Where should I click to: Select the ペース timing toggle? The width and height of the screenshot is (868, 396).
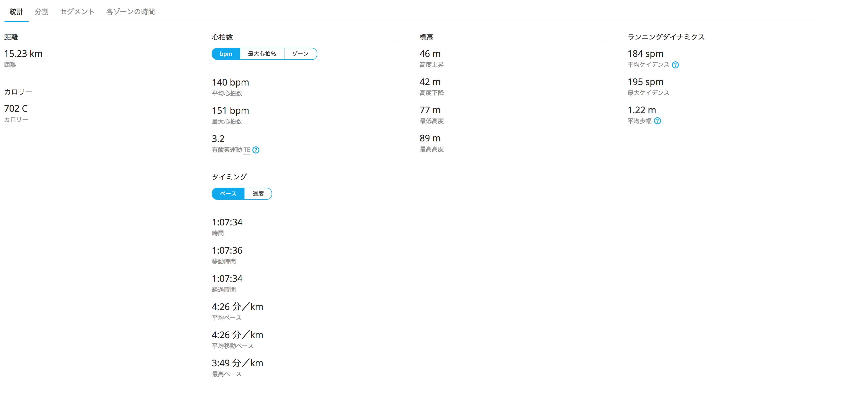point(228,194)
